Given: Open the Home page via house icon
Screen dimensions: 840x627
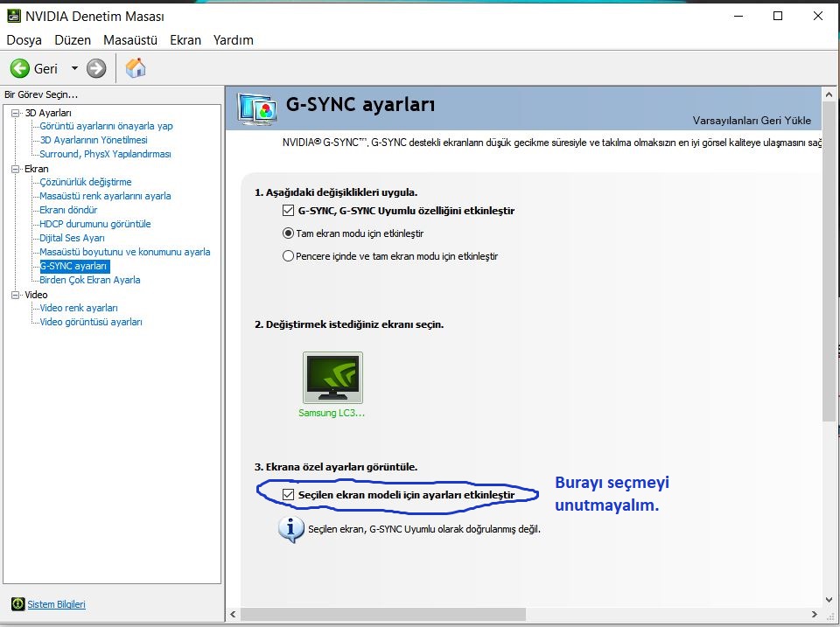Looking at the screenshot, I should pos(136,68).
